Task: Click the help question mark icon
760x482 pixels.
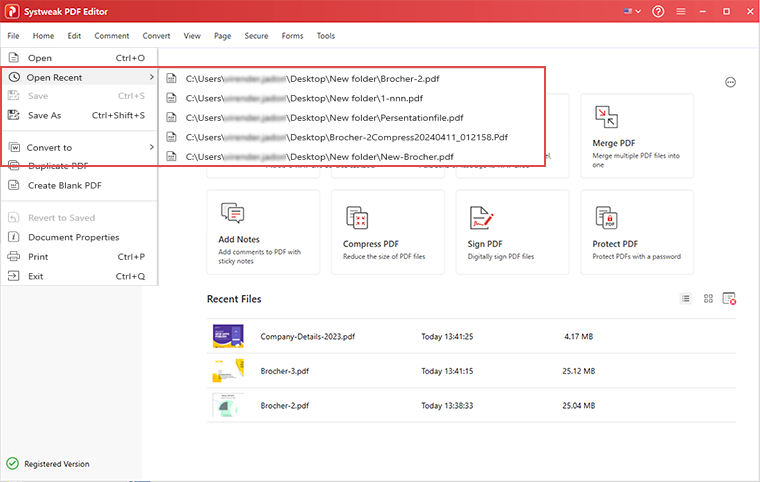Action: point(658,11)
